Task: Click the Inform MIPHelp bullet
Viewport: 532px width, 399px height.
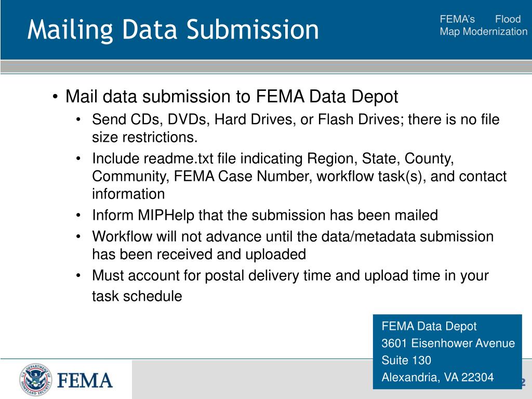Action: click(x=264, y=216)
